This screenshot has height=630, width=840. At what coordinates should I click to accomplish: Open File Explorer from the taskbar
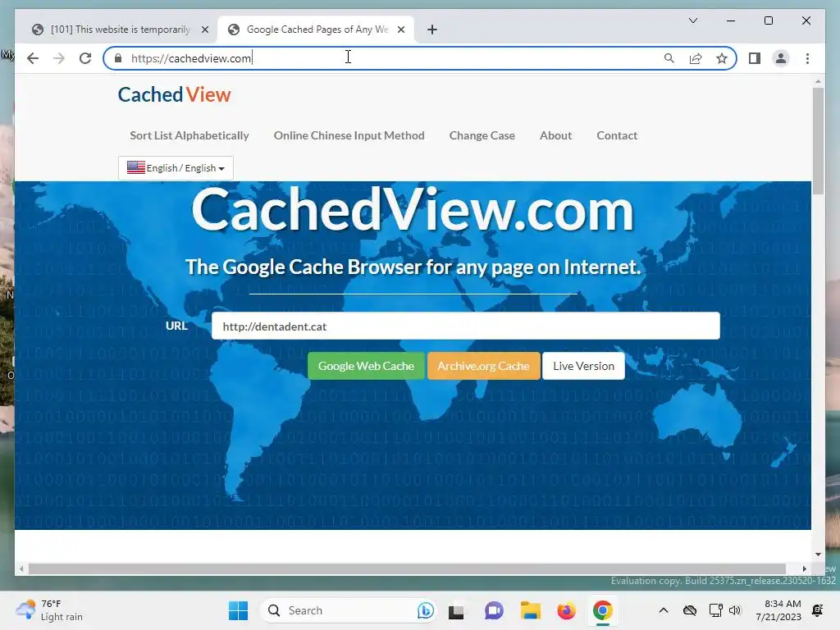coord(531,610)
